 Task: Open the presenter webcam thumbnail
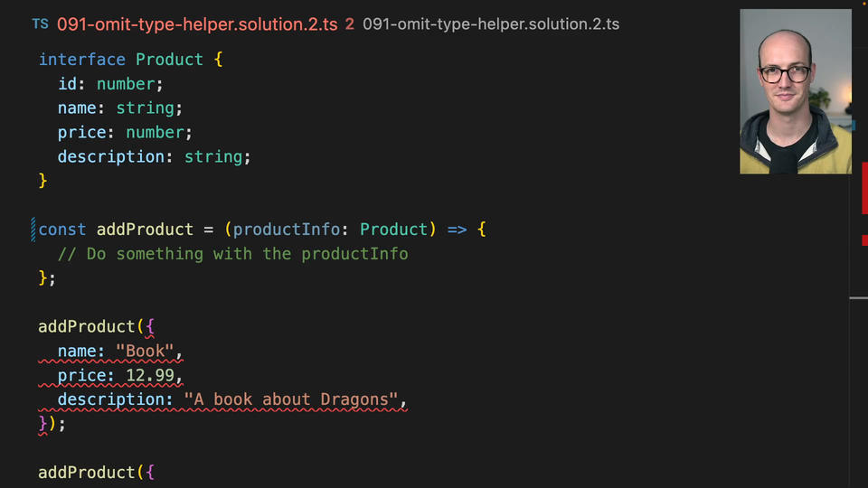point(795,91)
